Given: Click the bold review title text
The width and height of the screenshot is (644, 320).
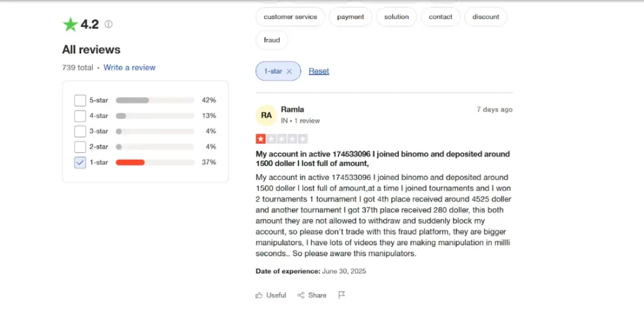Looking at the screenshot, I should tap(383, 158).
